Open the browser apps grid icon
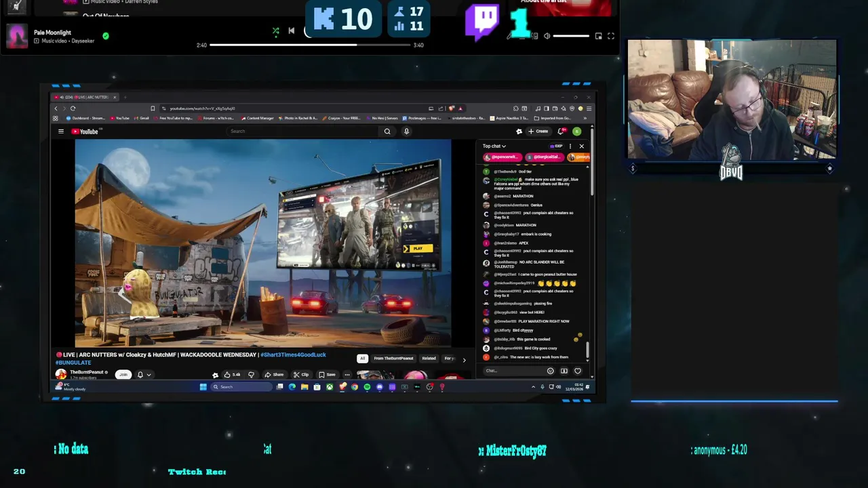 (56, 118)
